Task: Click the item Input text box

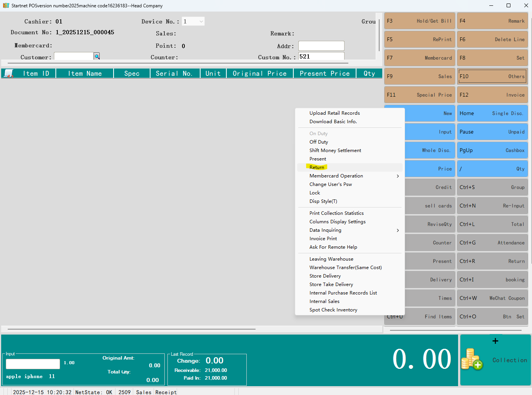Action: [x=33, y=364]
